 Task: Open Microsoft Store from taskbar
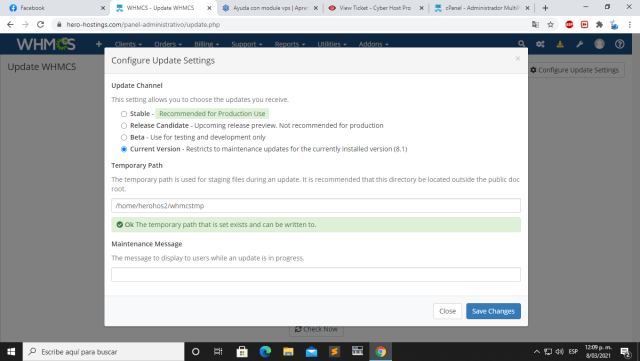pos(242,352)
